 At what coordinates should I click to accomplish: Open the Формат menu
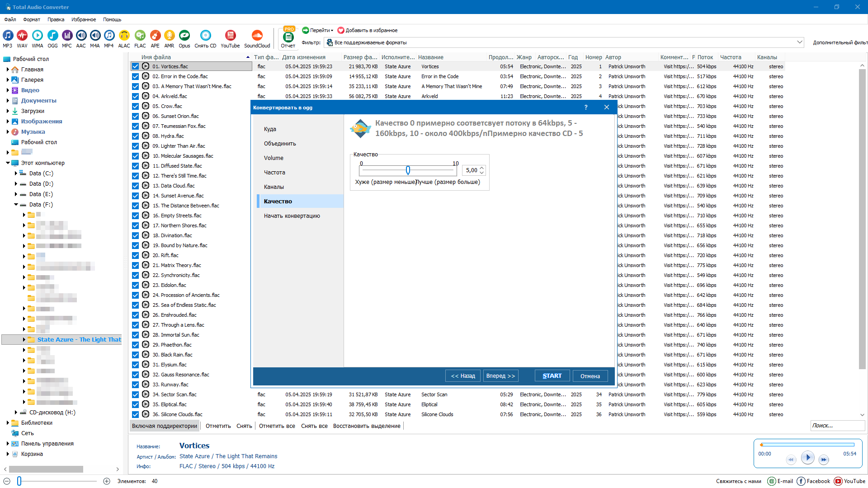(x=32, y=19)
